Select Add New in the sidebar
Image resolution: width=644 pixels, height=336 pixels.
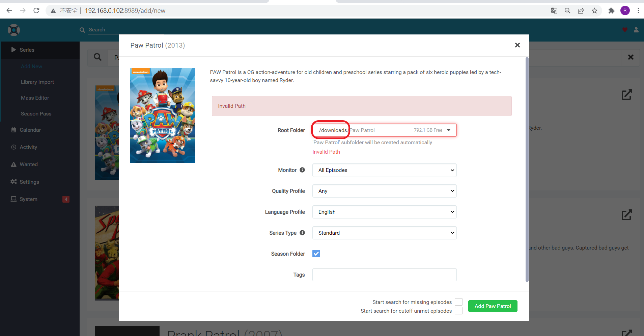[31, 67]
